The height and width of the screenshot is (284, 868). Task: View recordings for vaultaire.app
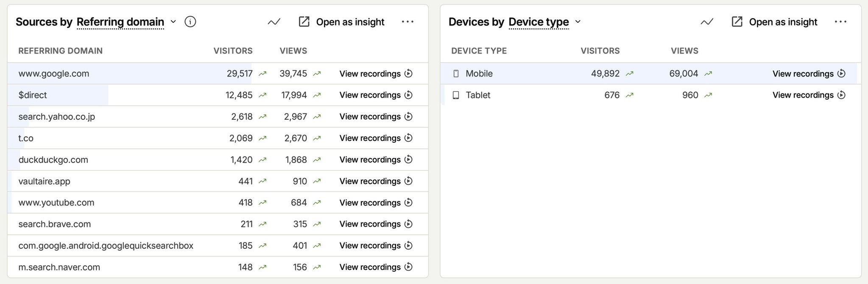pyautogui.click(x=376, y=181)
